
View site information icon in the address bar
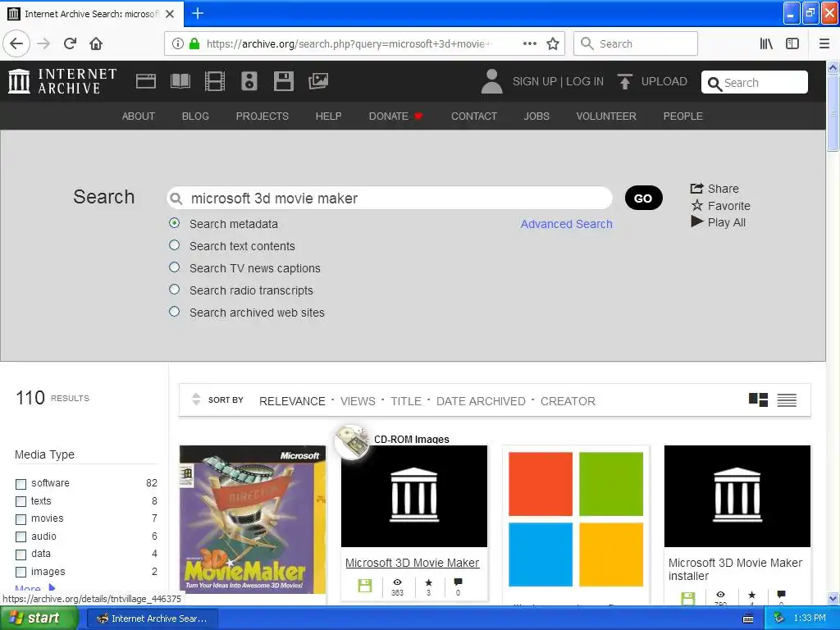click(178, 44)
